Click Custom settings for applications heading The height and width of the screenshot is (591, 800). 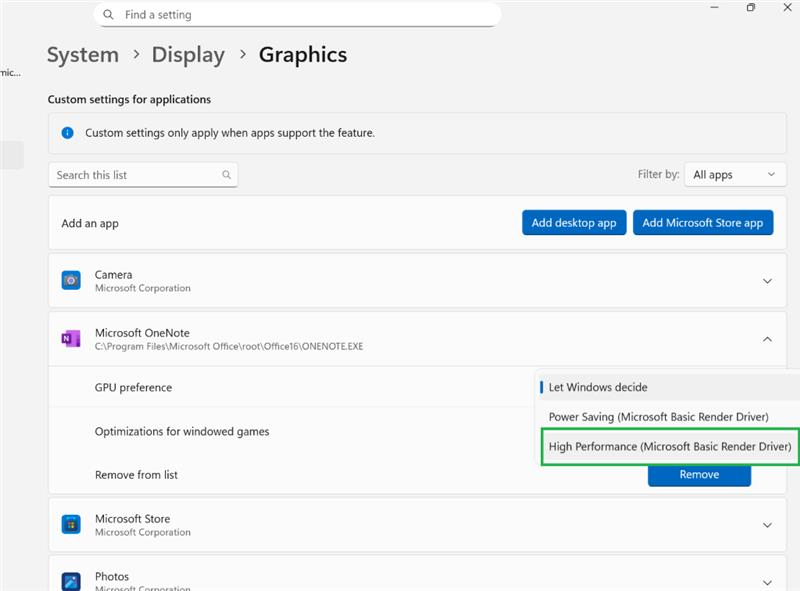click(x=129, y=100)
